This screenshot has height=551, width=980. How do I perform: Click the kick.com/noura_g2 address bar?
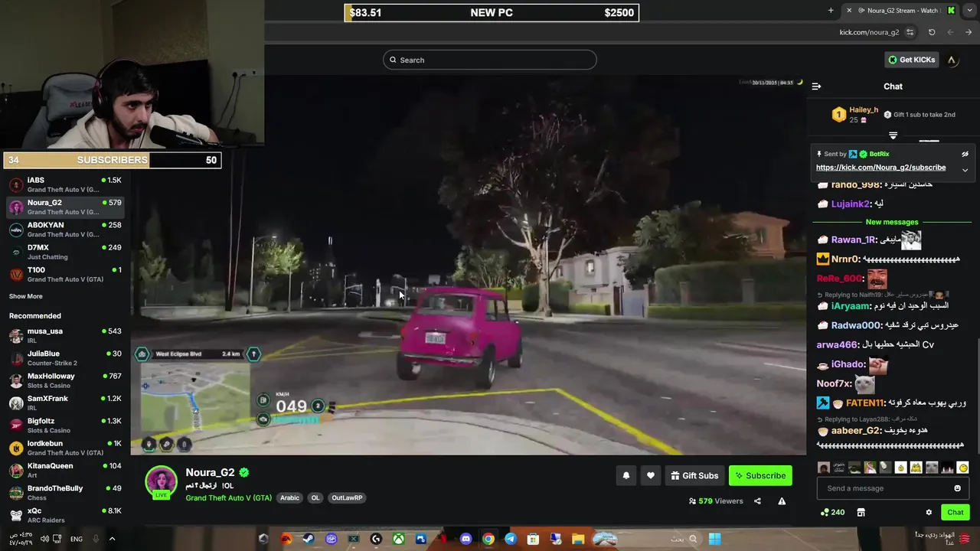coord(869,32)
